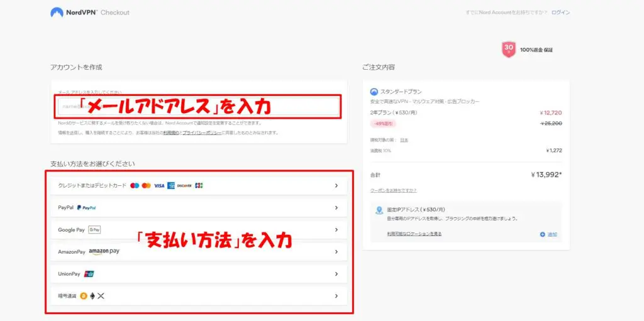Click the ¥1,272 tax amount
The height and width of the screenshot is (321, 644).
click(x=553, y=151)
